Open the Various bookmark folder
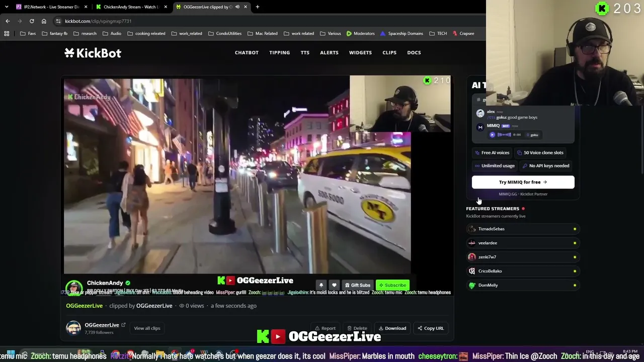 tap(331, 34)
